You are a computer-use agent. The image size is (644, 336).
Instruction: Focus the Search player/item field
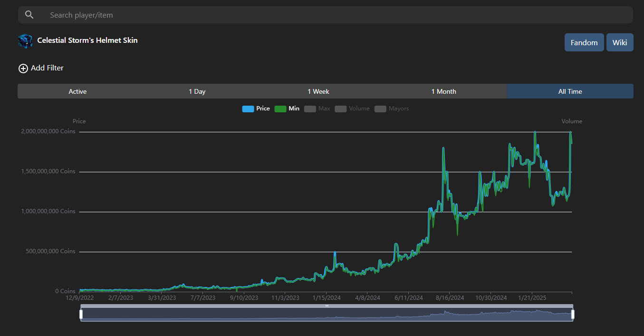326,15
